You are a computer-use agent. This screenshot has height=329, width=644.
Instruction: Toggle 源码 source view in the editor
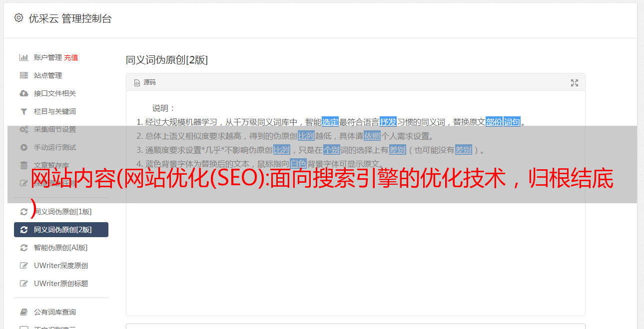tap(145, 82)
